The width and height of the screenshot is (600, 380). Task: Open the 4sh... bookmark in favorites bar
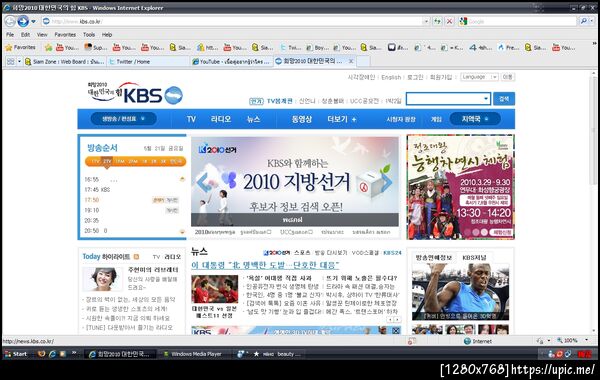click(x=481, y=47)
